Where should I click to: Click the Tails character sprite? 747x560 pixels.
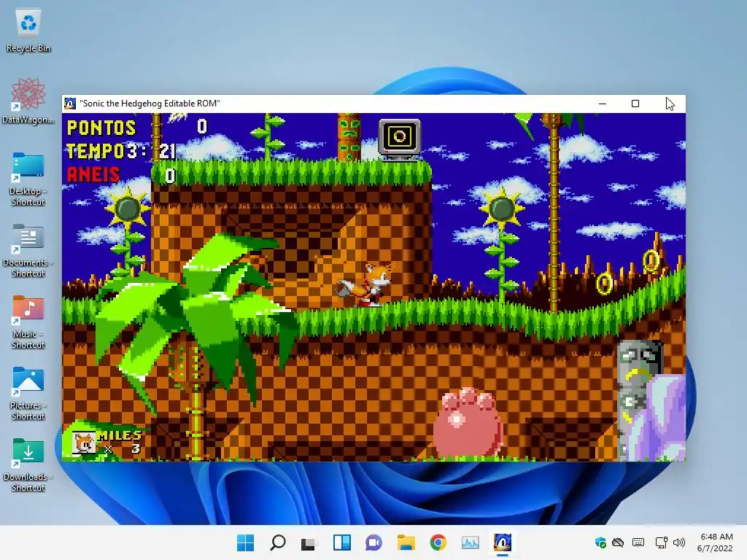pyautogui.click(x=365, y=284)
